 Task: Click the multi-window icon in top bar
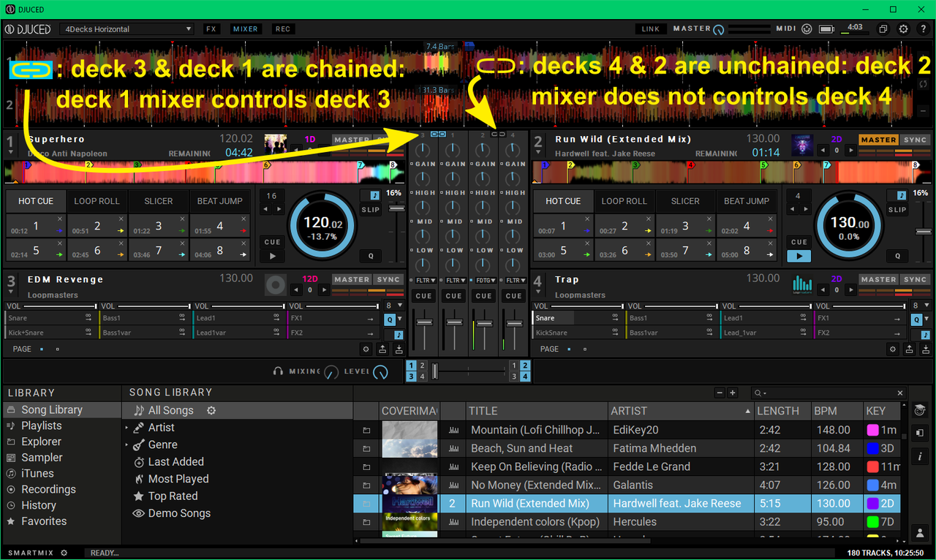tap(883, 29)
